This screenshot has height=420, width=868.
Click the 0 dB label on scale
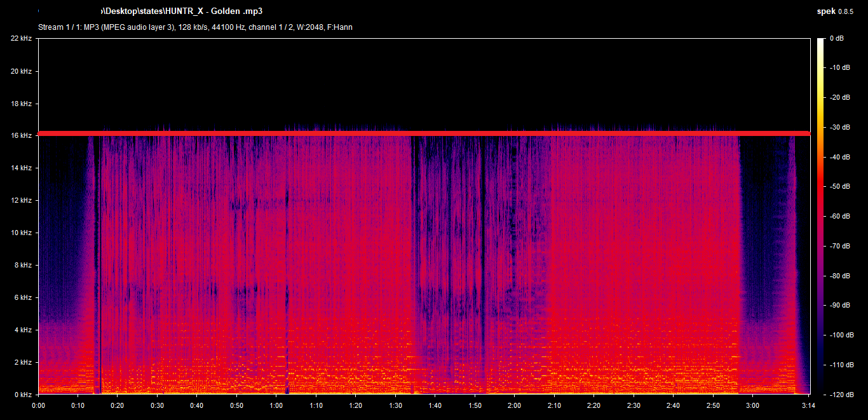coord(836,39)
